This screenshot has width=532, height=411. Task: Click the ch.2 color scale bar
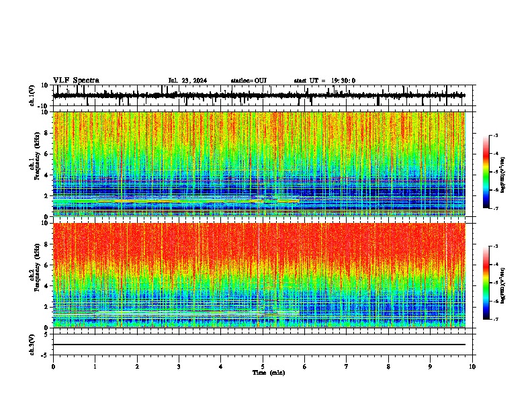coord(486,283)
